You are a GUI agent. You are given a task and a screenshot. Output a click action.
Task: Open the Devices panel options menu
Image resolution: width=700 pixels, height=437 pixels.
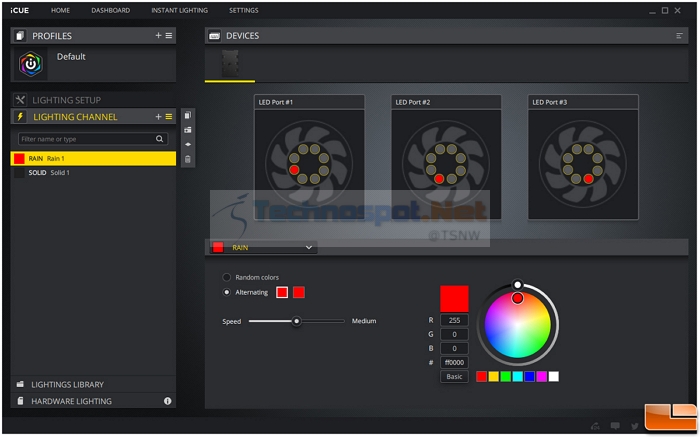(679, 36)
